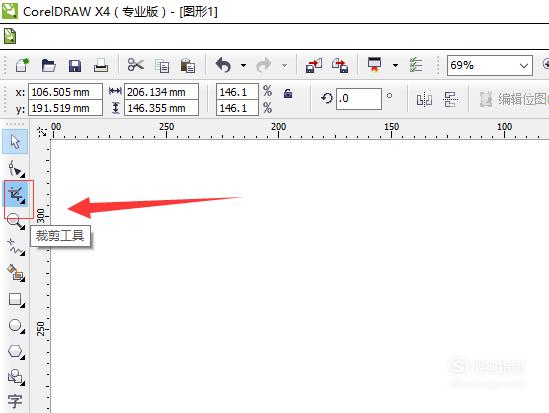Select the Zoom magnifier tool
This screenshot has width=549, height=413.
tap(16, 221)
